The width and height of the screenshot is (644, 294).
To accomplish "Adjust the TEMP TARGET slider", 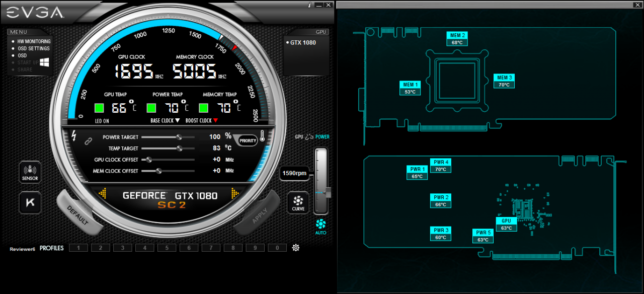I will pyautogui.click(x=168, y=149).
